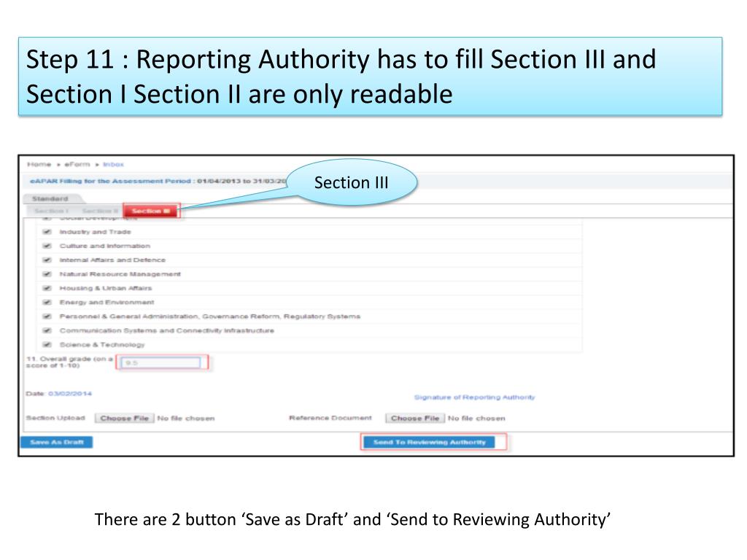Click Signature of Reporting Authority link
Image resolution: width=747 pixels, height=560 pixels.
click(x=474, y=397)
